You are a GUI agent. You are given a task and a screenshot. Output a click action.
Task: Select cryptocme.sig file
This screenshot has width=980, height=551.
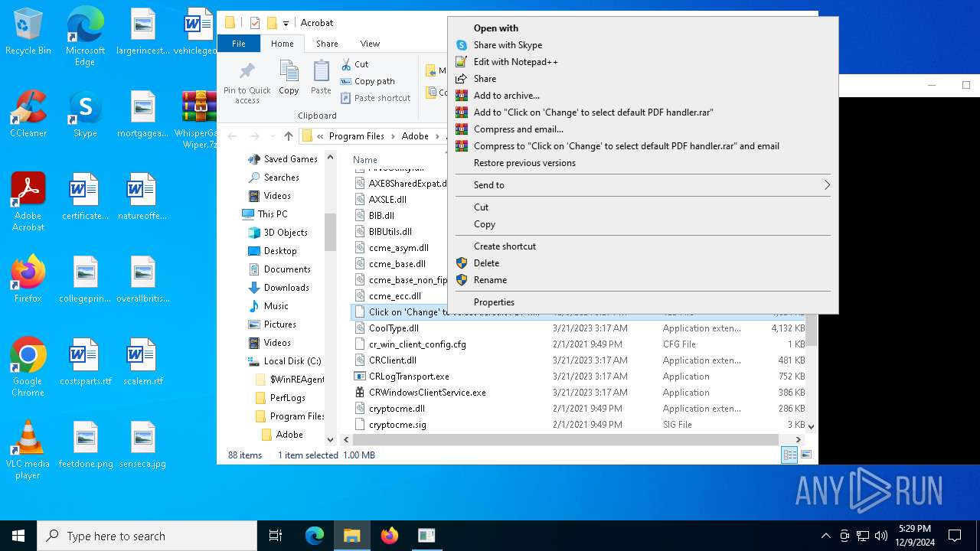[397, 425]
